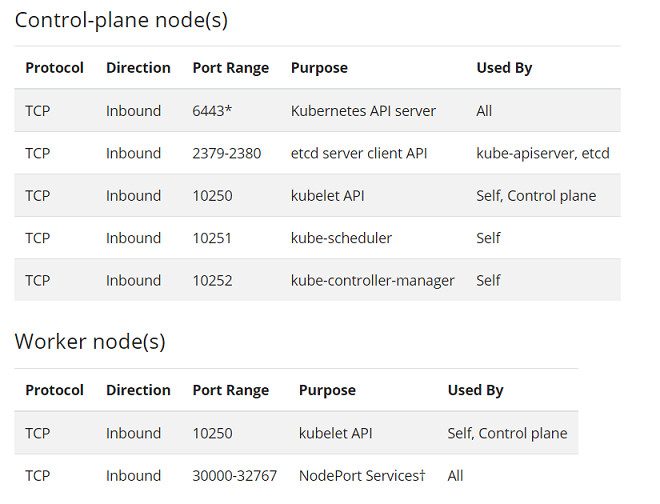Click the Control-plane node(s) heading

pos(121,20)
